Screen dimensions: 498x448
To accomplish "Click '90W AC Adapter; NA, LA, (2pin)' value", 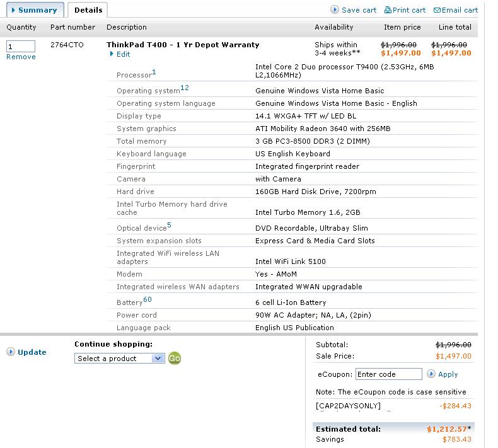I will point(313,315).
